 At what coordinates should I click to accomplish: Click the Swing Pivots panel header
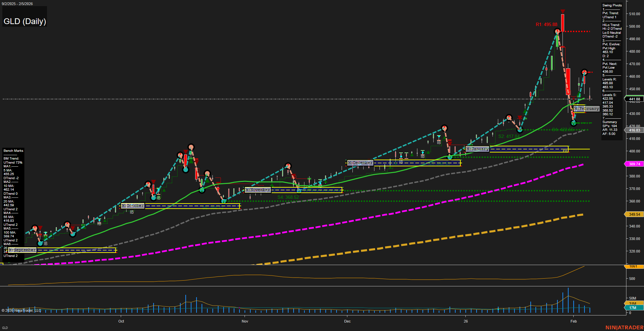pyautogui.click(x=612, y=5)
